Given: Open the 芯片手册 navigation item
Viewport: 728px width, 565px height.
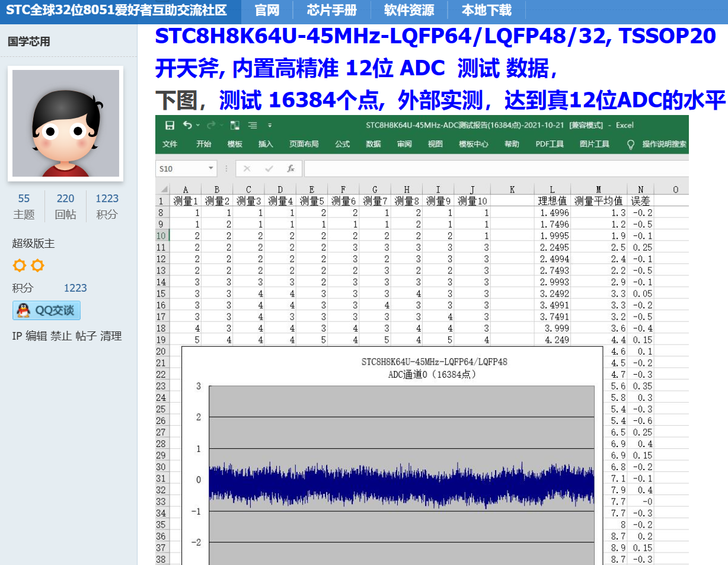Looking at the screenshot, I should 332,10.
